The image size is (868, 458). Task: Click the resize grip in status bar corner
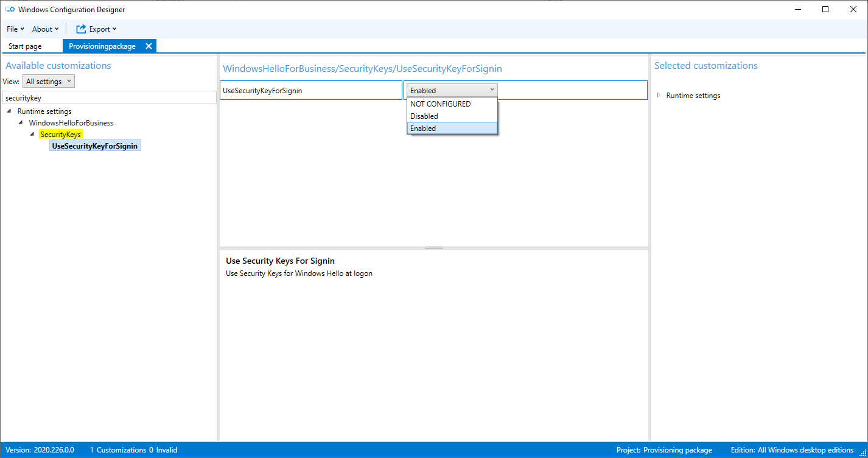coord(863,452)
